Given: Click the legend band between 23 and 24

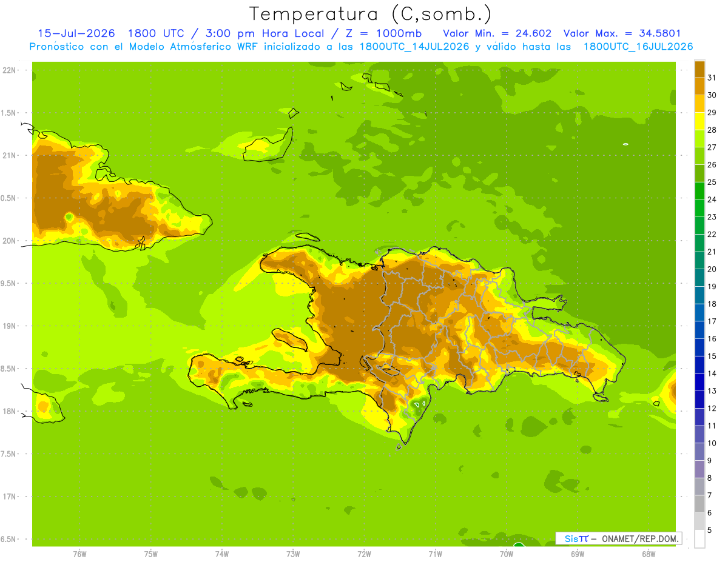Looking at the screenshot, I should click(699, 208).
